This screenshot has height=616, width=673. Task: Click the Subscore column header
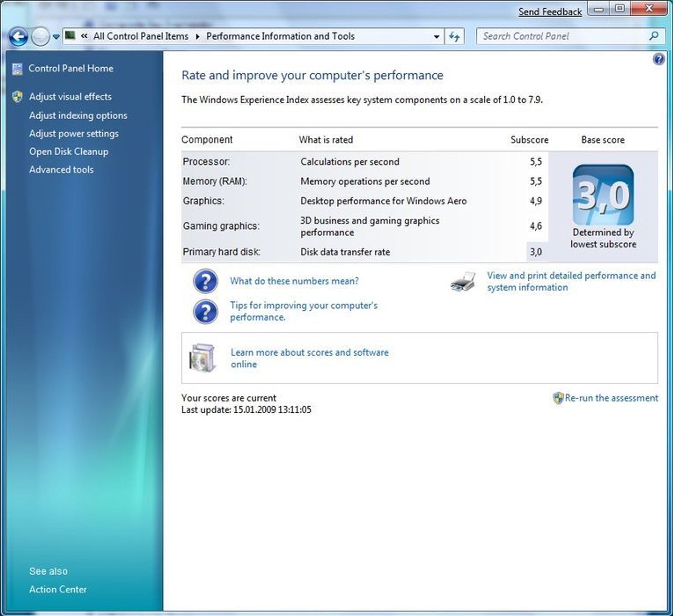(x=529, y=140)
